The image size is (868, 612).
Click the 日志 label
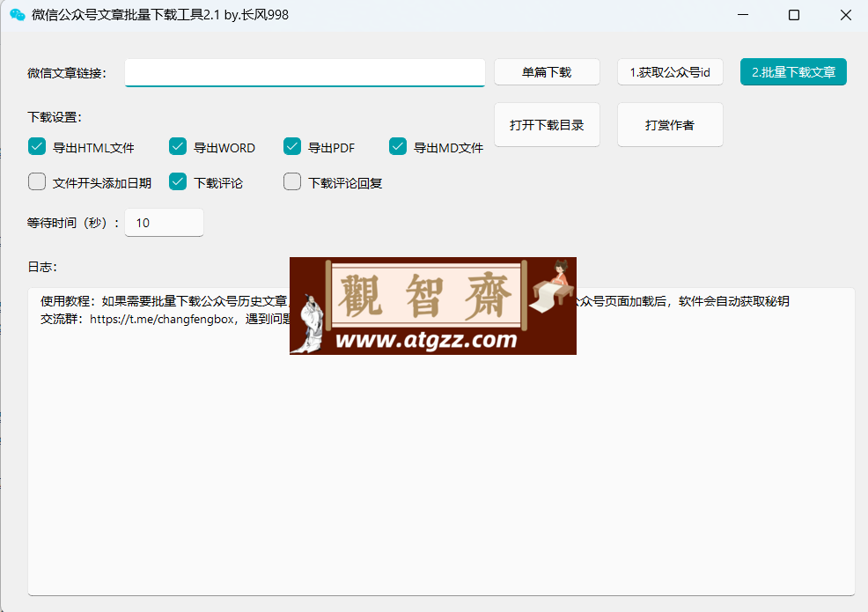(42, 267)
